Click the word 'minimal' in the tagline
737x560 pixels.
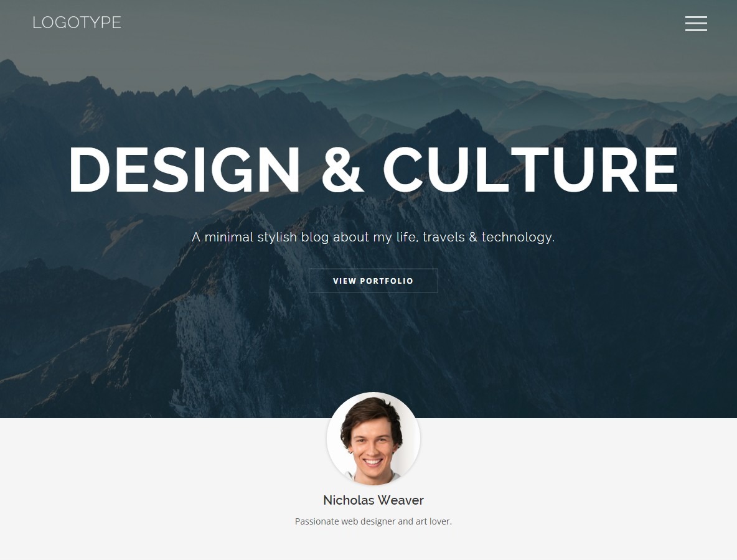click(229, 237)
